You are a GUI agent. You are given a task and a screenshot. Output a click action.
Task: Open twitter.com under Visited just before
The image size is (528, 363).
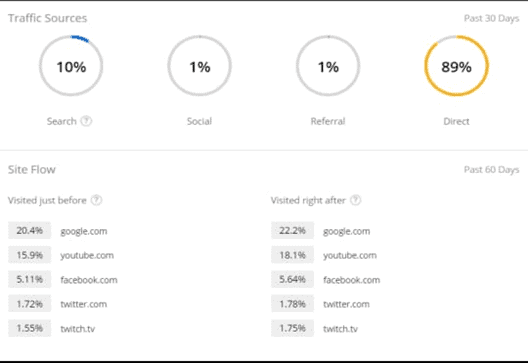coord(84,304)
